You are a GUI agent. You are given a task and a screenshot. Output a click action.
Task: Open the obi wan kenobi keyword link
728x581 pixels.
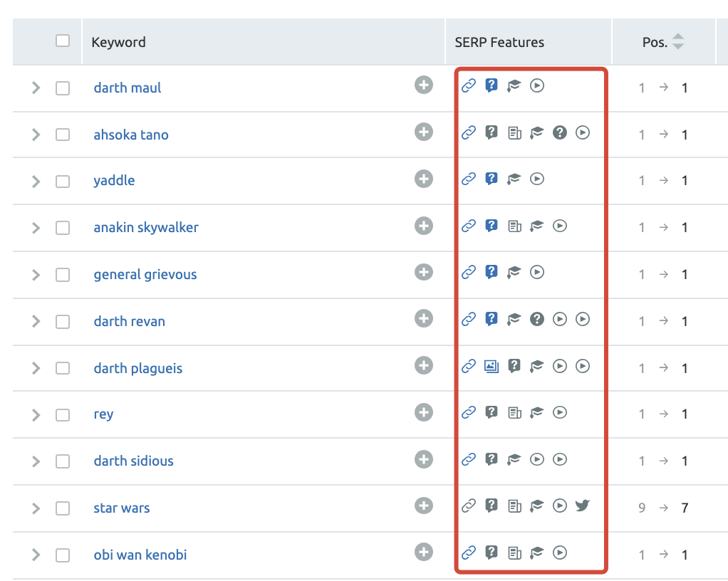tap(140, 555)
